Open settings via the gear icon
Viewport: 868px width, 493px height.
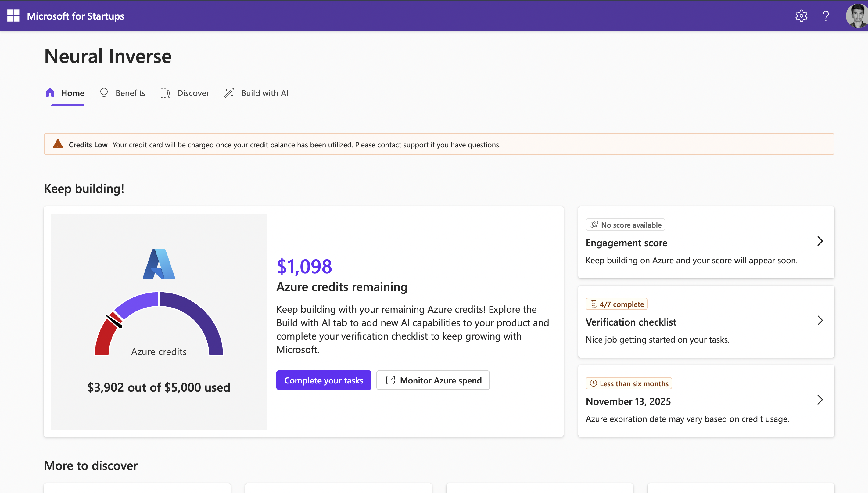click(x=801, y=16)
